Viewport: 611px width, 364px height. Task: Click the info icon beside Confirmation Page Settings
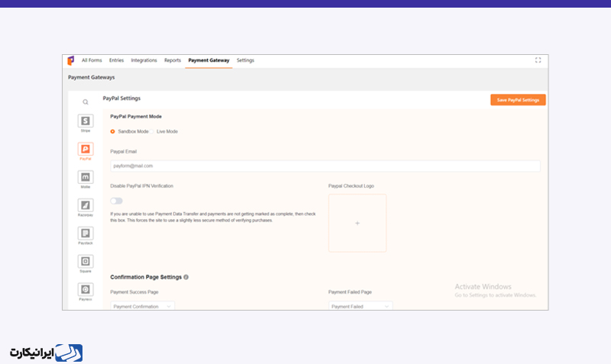coord(186,277)
